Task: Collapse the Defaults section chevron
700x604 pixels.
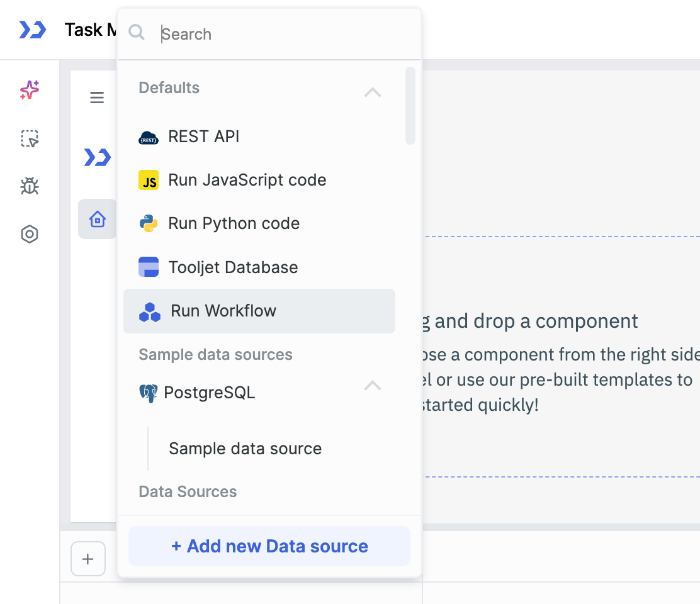Action: pos(373,92)
